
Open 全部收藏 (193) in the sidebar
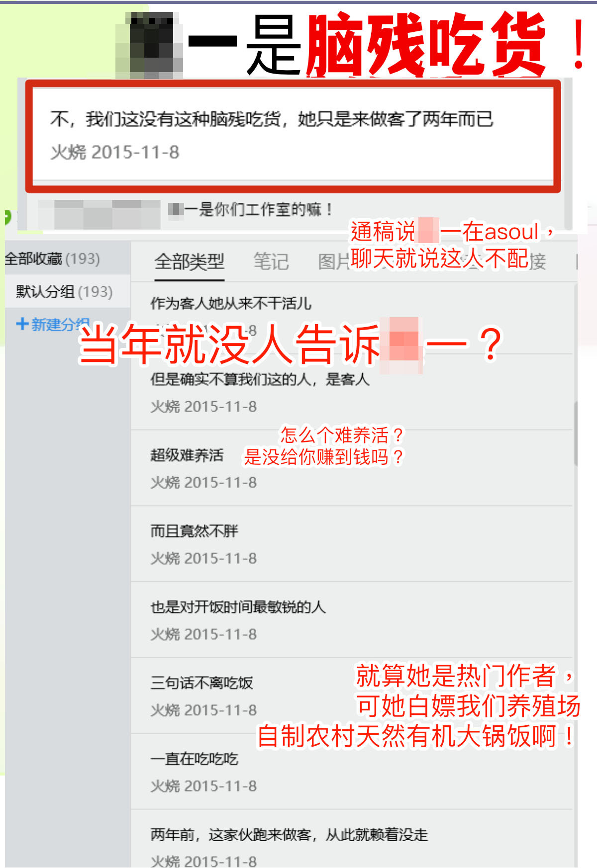[x=52, y=259]
